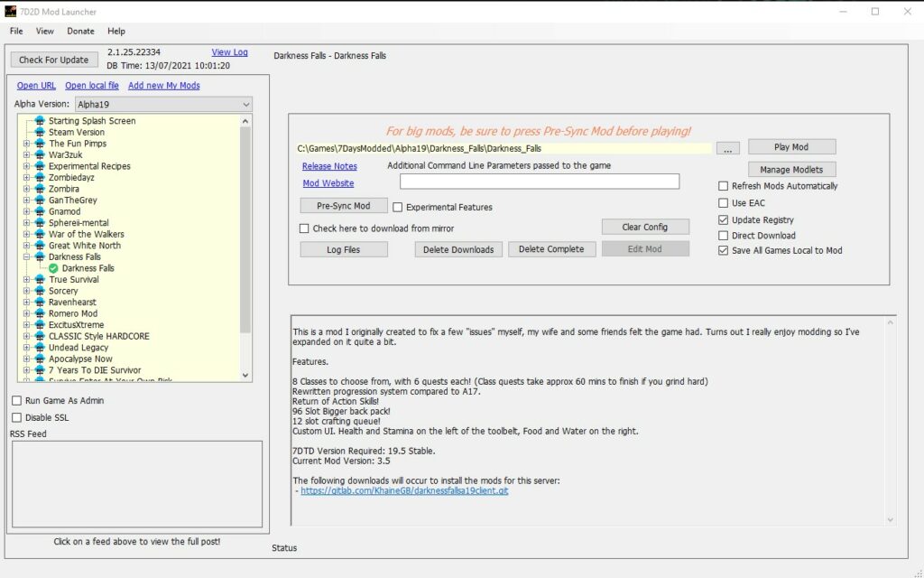Click The Fun Pimps tree icon
This screenshot has height=578, width=924.
pos(40,144)
